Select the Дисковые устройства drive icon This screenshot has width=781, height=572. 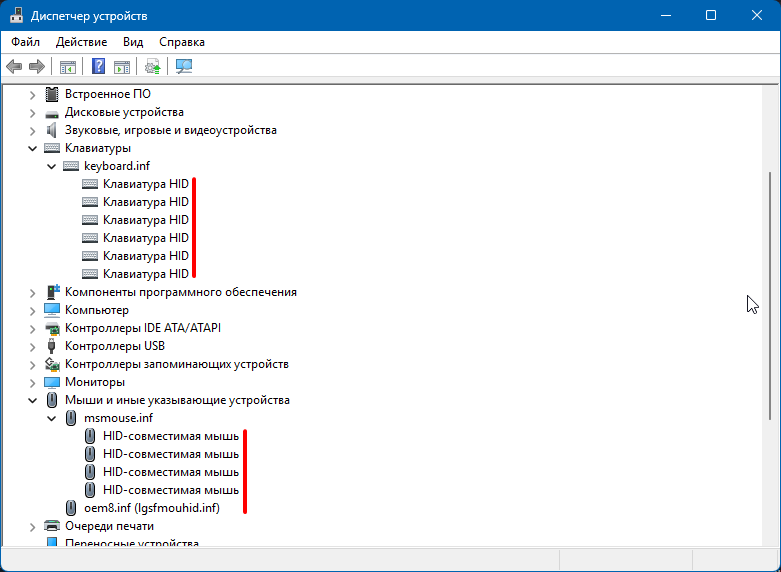[52, 114]
